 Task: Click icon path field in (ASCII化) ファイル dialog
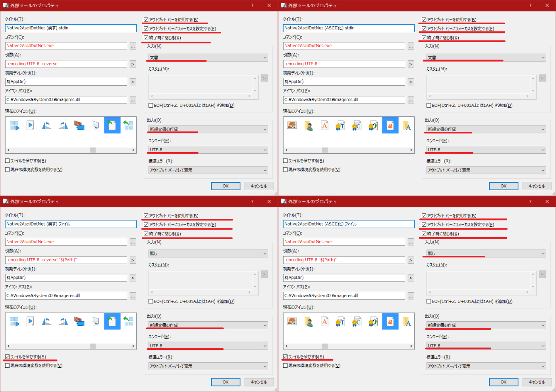pos(344,296)
